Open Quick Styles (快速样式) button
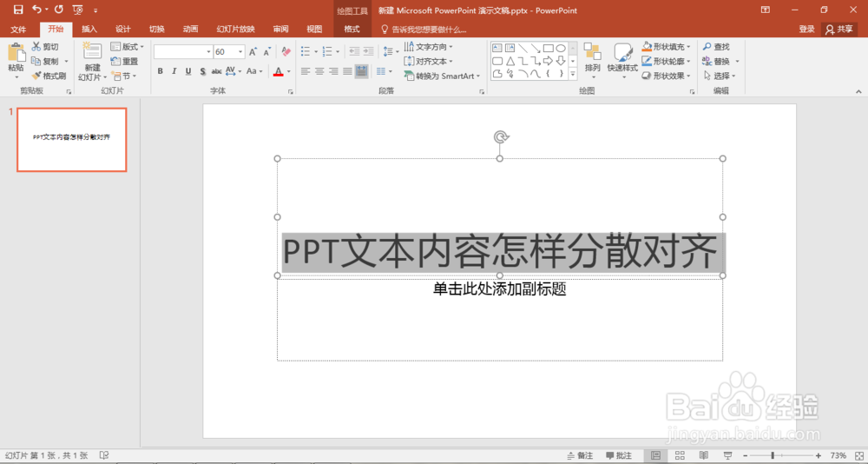868x464 pixels. pos(622,60)
